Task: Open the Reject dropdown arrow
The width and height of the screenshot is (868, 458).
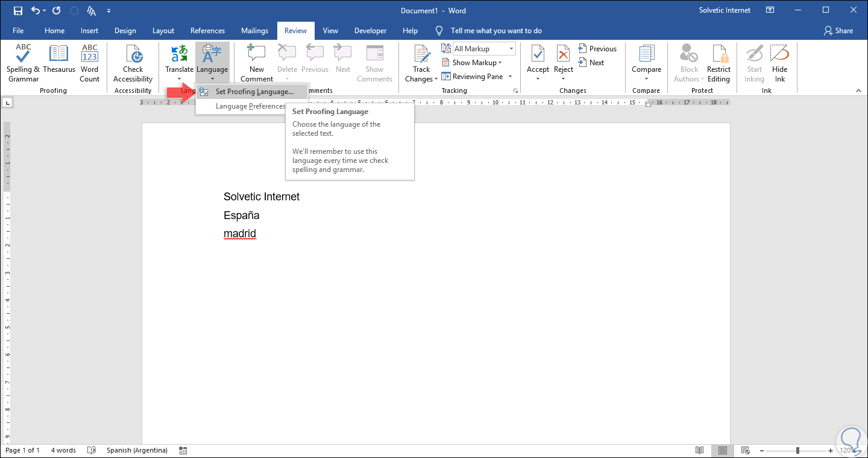Action: [564, 79]
